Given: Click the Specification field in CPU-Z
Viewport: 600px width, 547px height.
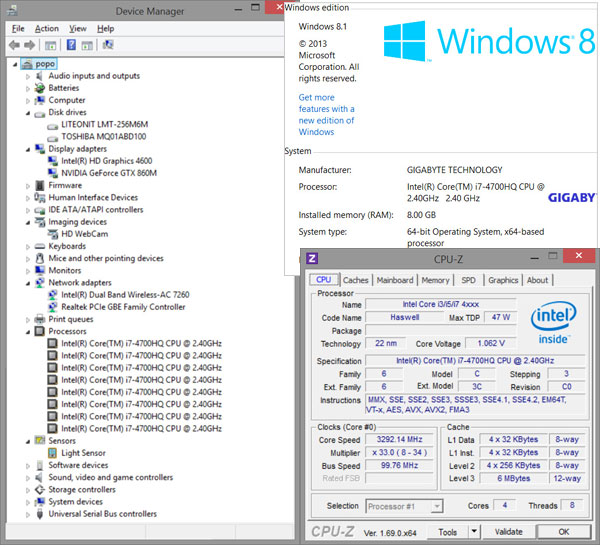Looking at the screenshot, I should pos(475,361).
